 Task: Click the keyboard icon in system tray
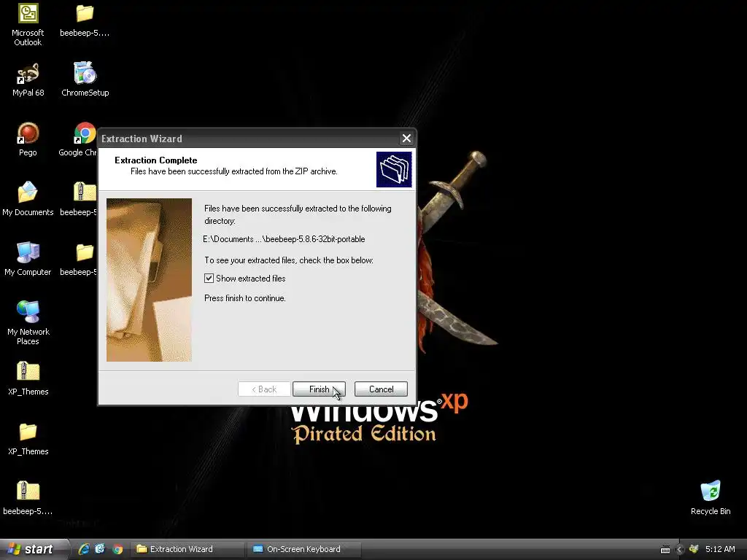[665, 550]
